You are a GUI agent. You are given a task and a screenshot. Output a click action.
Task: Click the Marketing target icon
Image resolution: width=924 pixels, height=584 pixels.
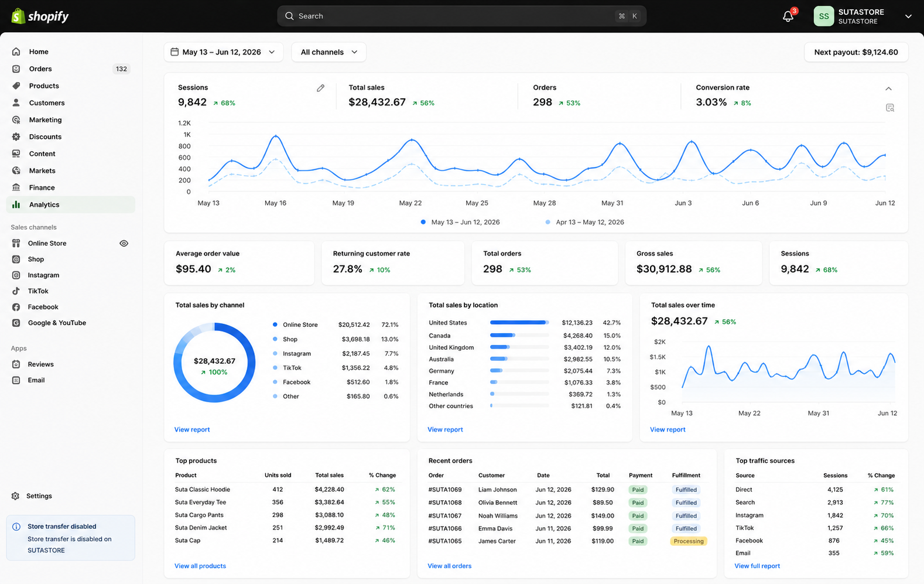(16, 119)
